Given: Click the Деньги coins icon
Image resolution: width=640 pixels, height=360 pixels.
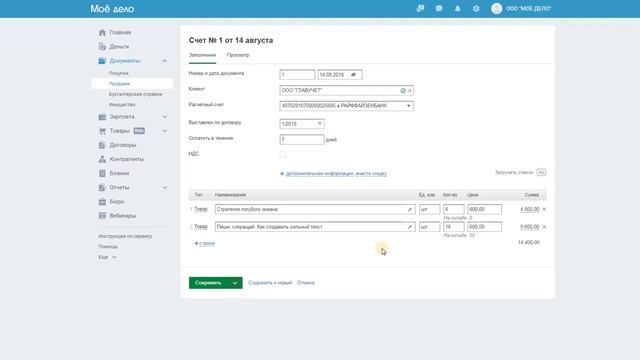Looking at the screenshot, I should click(102, 47).
